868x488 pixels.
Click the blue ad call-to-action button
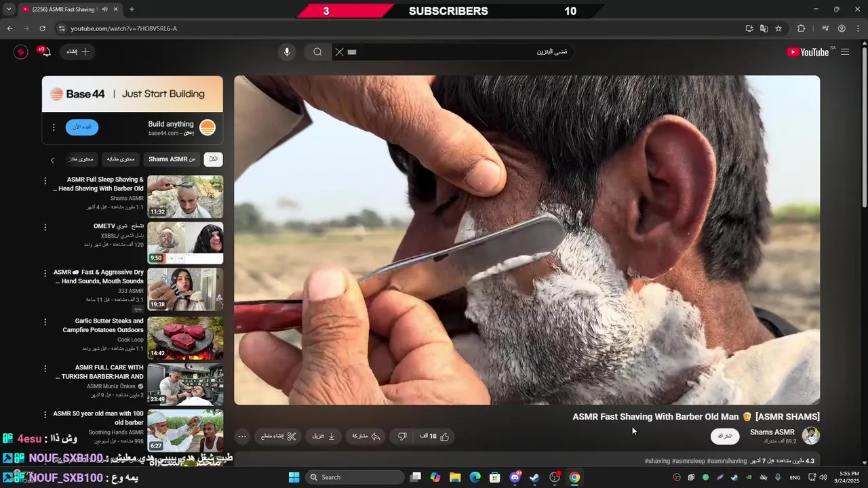[82, 127]
